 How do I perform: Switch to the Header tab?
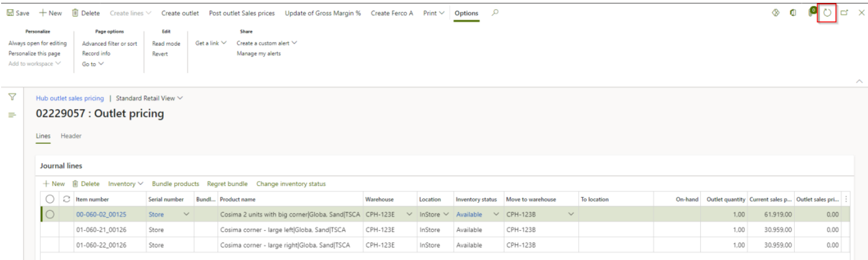tap(71, 136)
